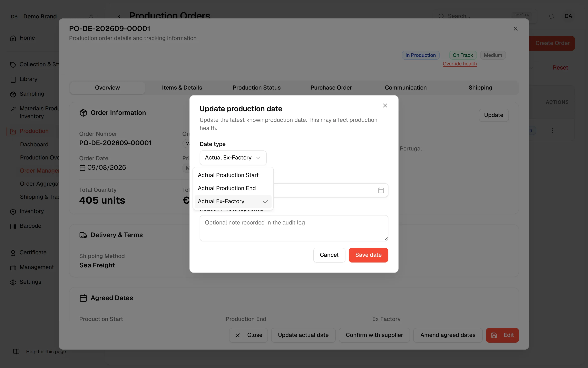Click the Close button in footer
The width and height of the screenshot is (588, 368).
248,335
